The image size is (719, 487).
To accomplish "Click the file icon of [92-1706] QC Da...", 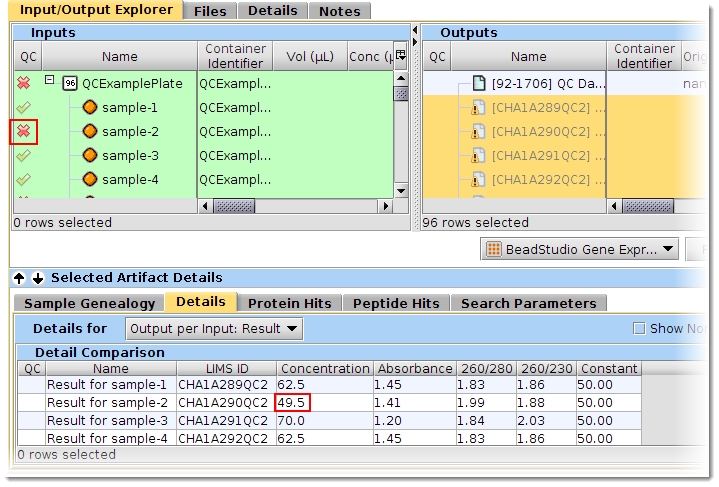I will 479,83.
